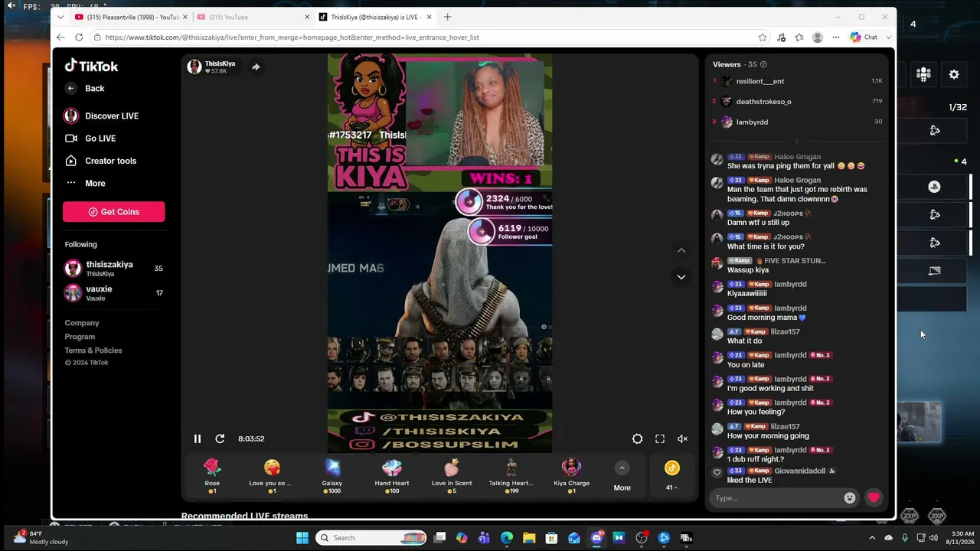Click the Back arrow in the sidebar

point(70,88)
